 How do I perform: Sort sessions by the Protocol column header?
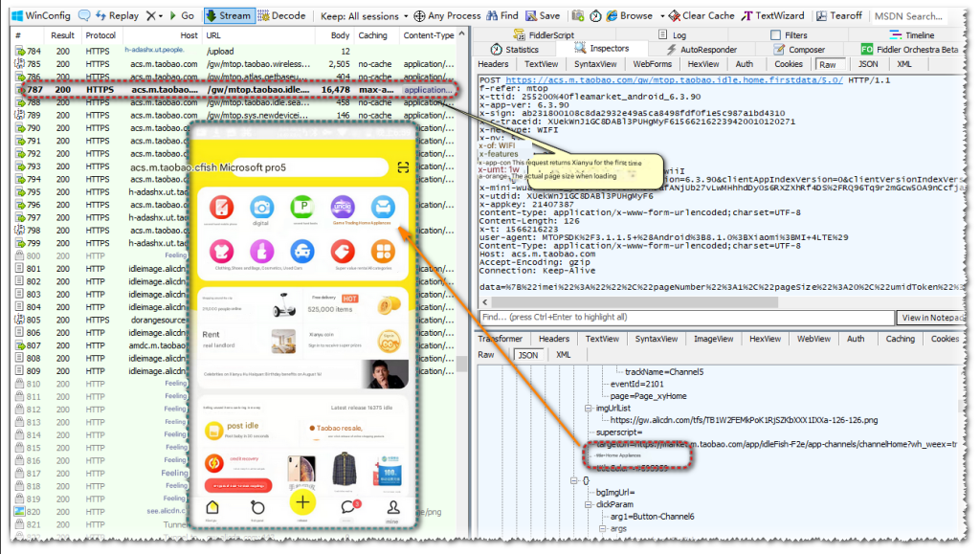(100, 35)
